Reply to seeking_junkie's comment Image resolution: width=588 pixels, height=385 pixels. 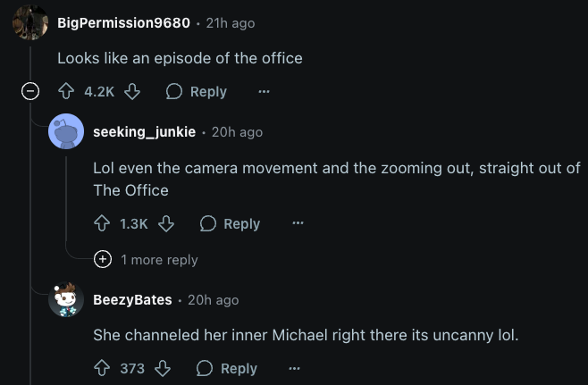point(230,223)
